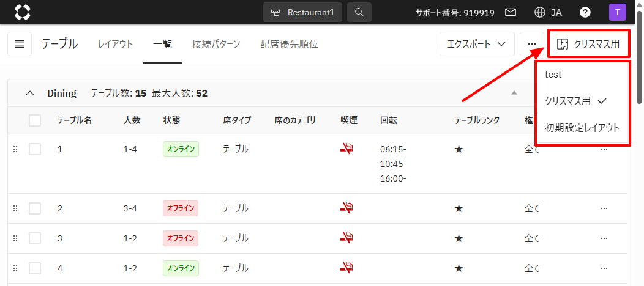This screenshot has height=286, width=644.
Task: Click the 人数 column header
Action: tap(132, 120)
